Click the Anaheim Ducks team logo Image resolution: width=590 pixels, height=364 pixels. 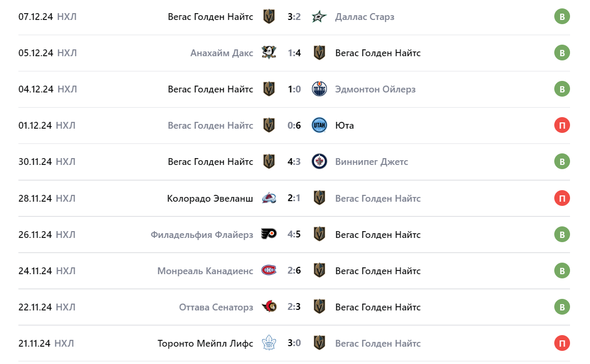pyautogui.click(x=269, y=53)
